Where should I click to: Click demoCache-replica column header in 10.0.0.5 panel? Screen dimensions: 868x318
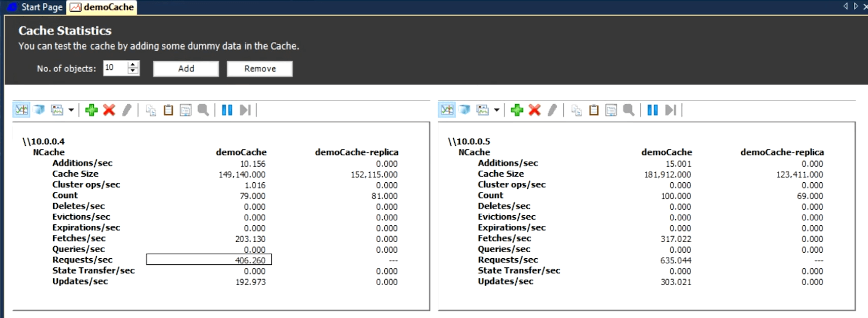tap(782, 152)
